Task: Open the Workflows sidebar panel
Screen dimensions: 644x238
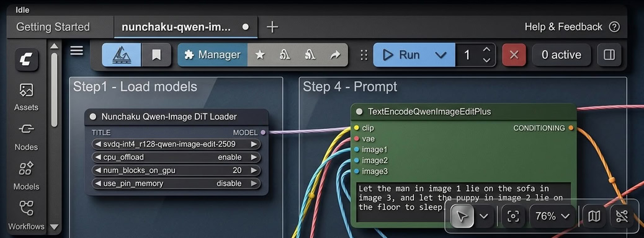Action: point(26,216)
